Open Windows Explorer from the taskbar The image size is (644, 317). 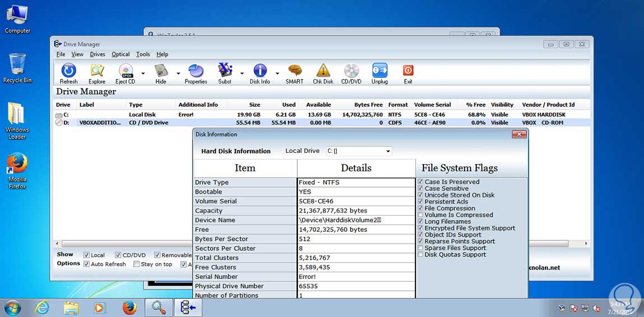click(x=72, y=307)
